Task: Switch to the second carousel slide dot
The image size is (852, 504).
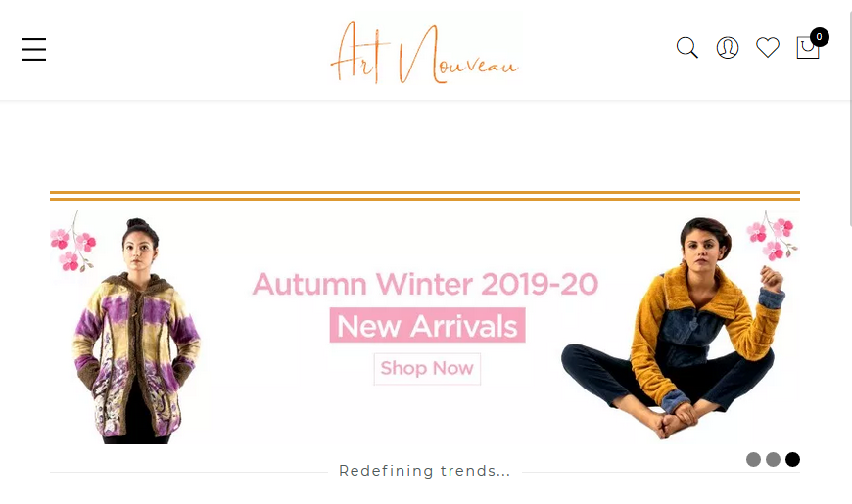Action: (773, 459)
